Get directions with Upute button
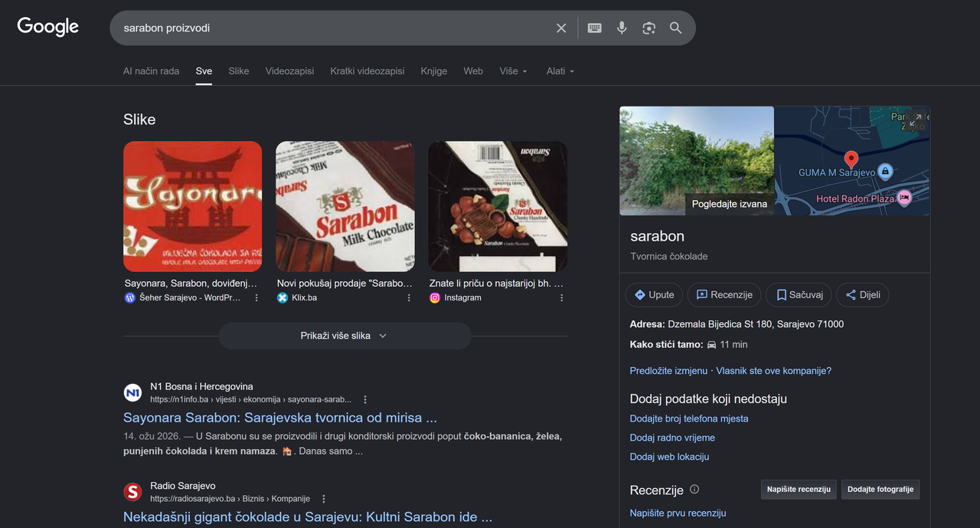Screen dimensions: 980x528 tap(655, 295)
